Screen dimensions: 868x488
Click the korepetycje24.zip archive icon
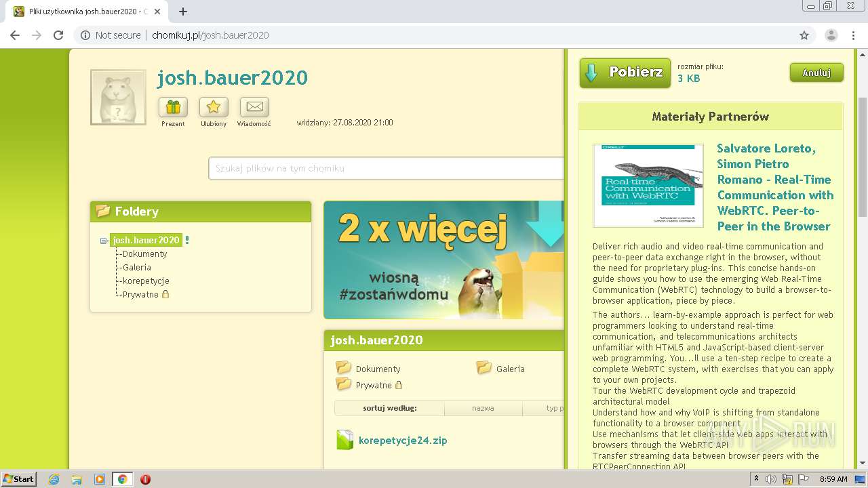click(x=344, y=440)
